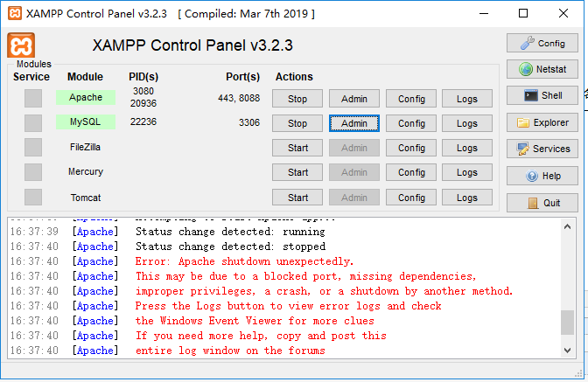Click log line 'the Windows Event Viewer for more clues'
The image size is (588, 382).
pyautogui.click(x=255, y=321)
